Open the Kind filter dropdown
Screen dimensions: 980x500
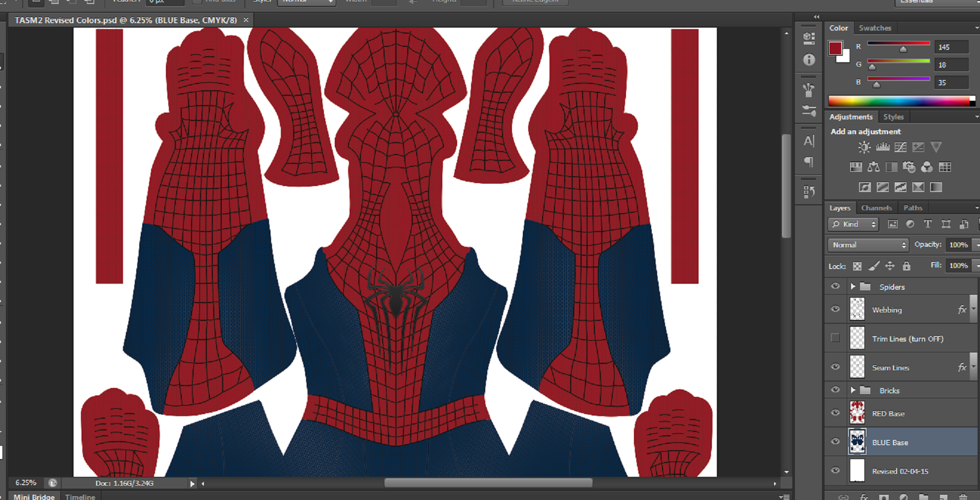pyautogui.click(x=853, y=224)
